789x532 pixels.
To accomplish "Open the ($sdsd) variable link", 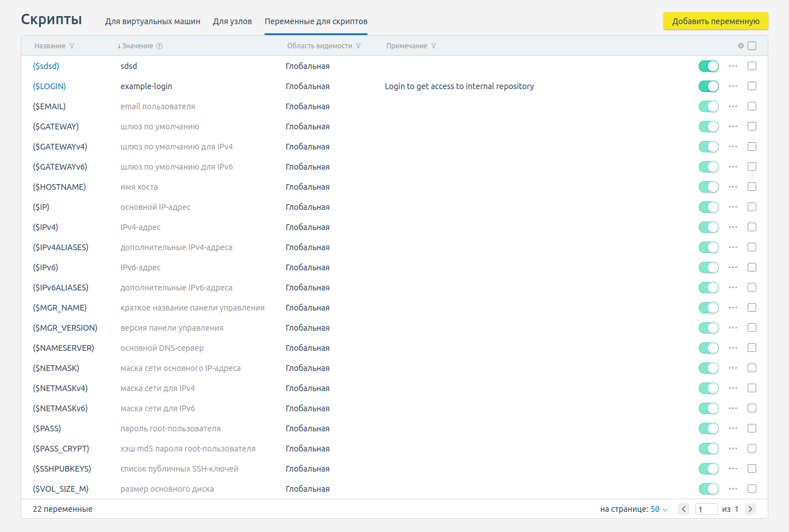I will [x=46, y=66].
